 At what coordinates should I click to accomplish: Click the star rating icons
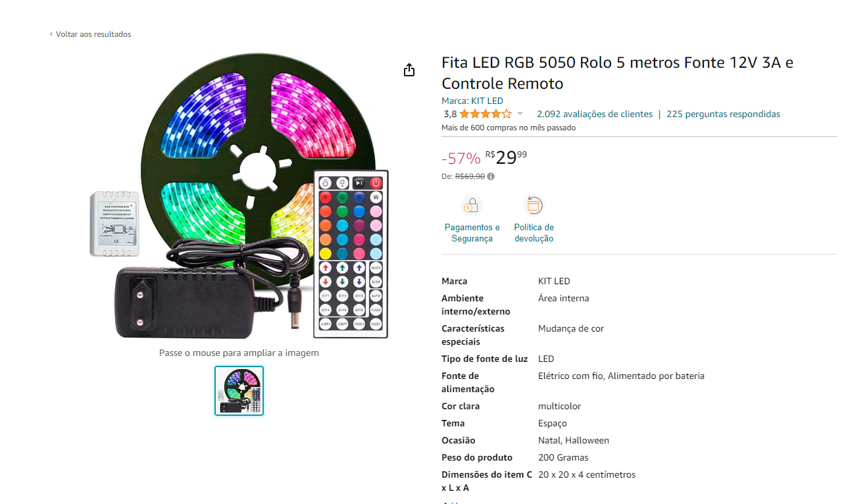pos(486,114)
